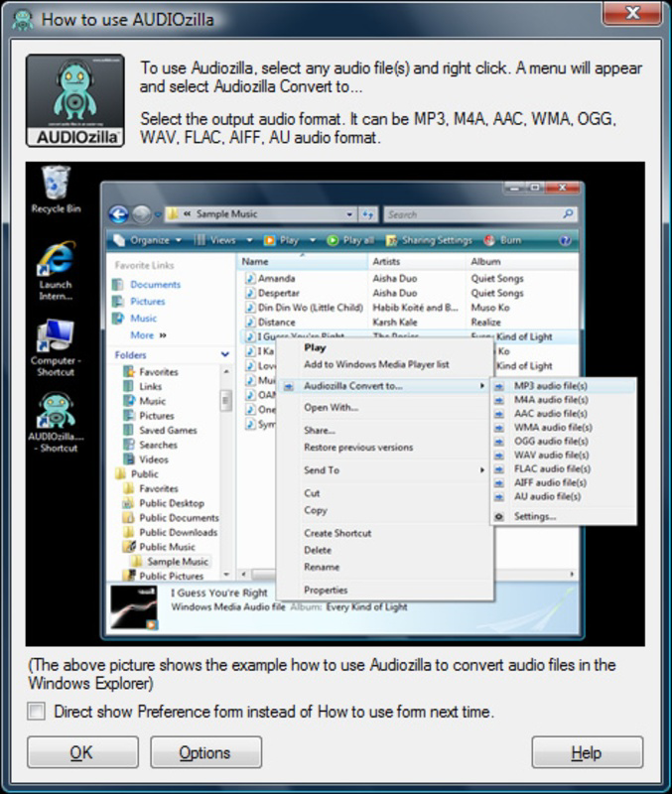Click the file list horizontal scrollbar
This screenshot has width=672, height=794.
pos(408,575)
